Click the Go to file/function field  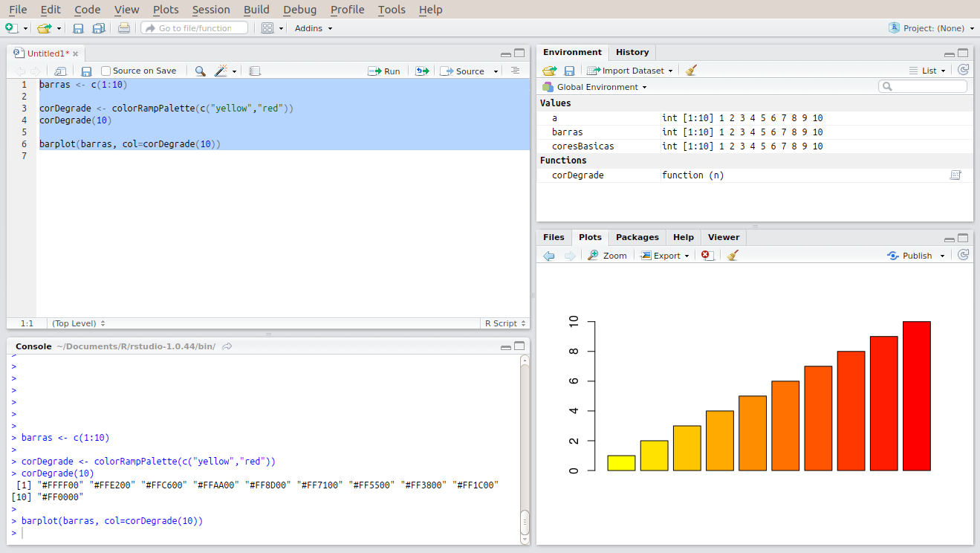pos(195,28)
